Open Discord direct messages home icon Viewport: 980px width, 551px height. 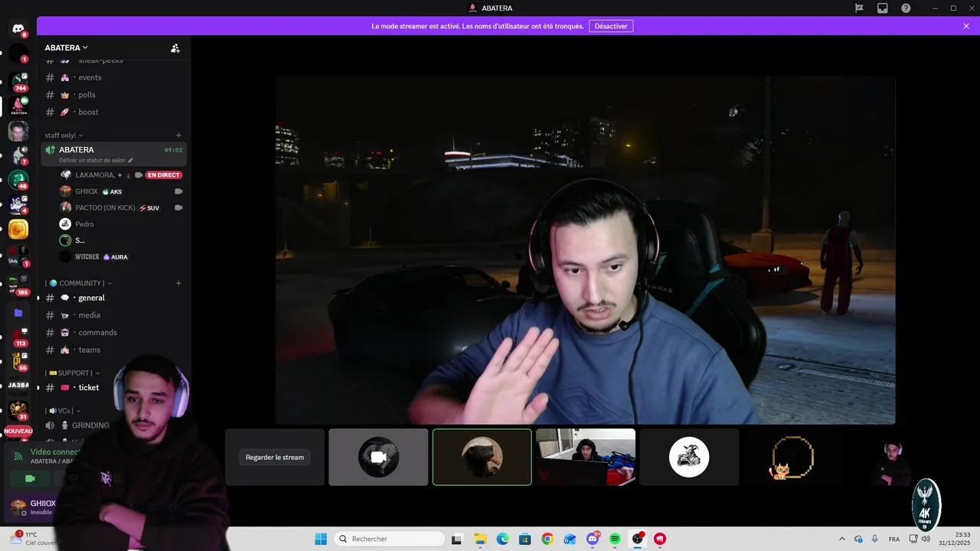[x=18, y=29]
